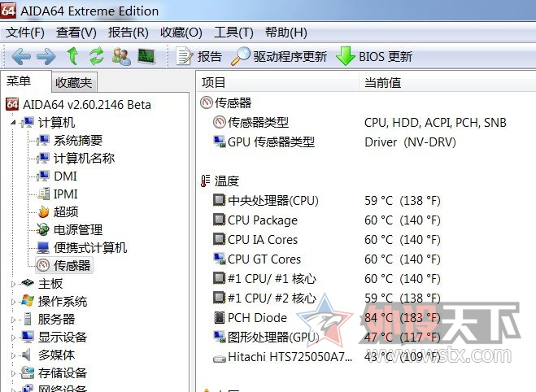Viewport: 536px width, 392px height.
Task: Expand the 服务器 tree node
Action: (x=13, y=320)
